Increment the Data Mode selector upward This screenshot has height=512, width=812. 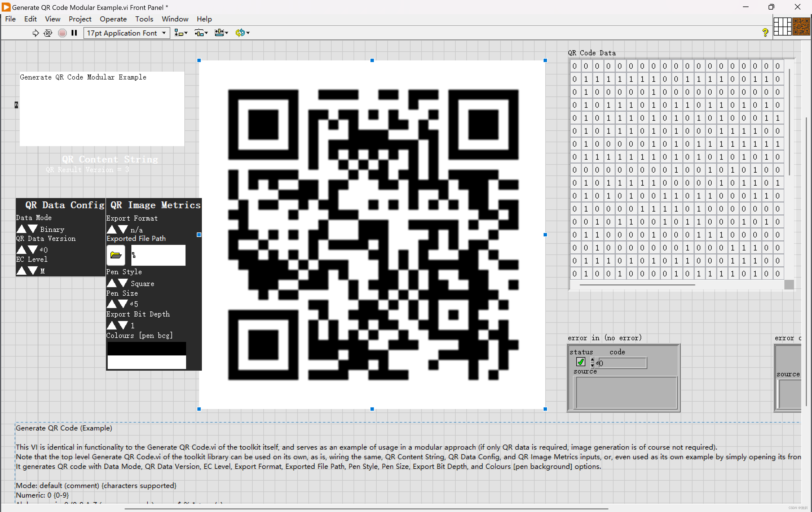point(22,229)
